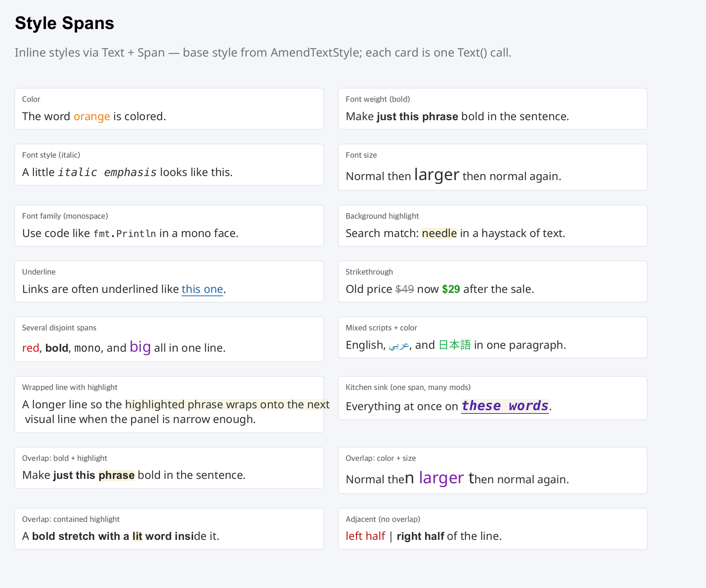Click the blue Arabic word
The image size is (706, 588).
[x=399, y=345]
